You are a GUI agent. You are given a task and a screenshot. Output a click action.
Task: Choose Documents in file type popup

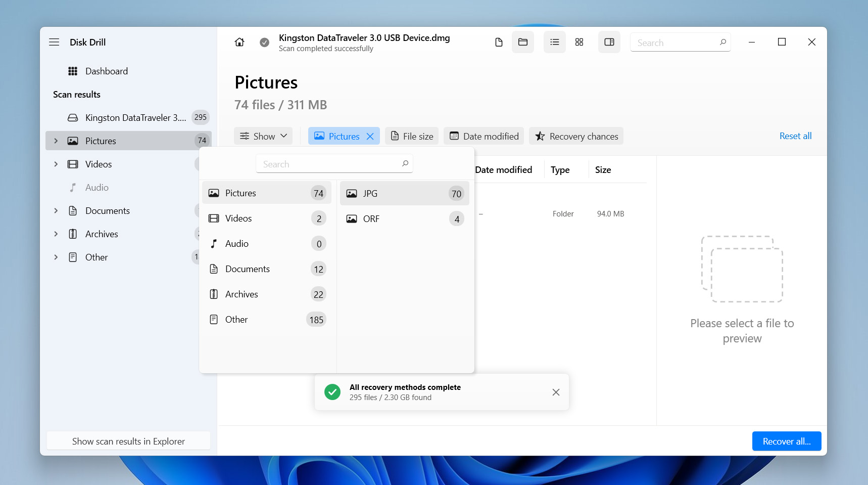coord(267,269)
